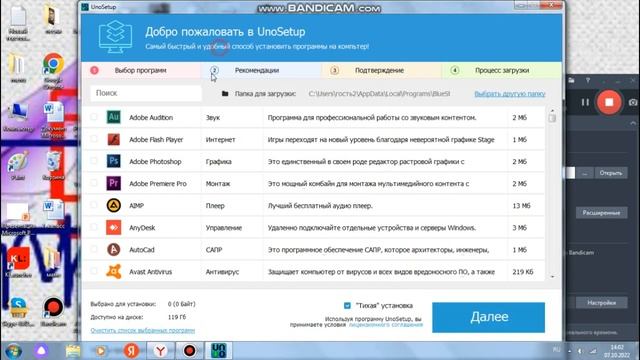Click the Adobe Premiere Pro icon
Viewport: 640px width, 360px height.
click(x=113, y=183)
